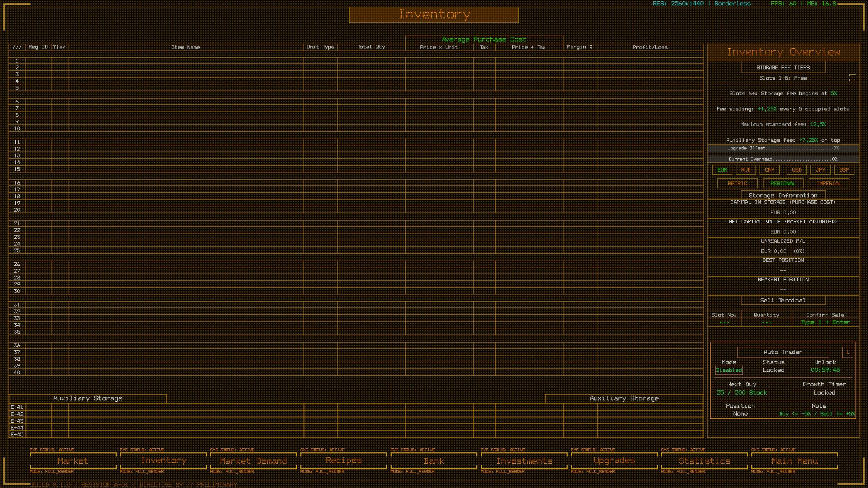Switch units to REGIONAL
The height and width of the screenshot is (488, 868).
point(783,183)
